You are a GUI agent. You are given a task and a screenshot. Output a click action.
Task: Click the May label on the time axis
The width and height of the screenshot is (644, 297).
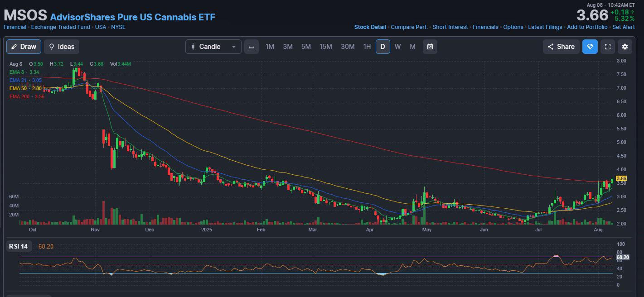pyautogui.click(x=426, y=230)
